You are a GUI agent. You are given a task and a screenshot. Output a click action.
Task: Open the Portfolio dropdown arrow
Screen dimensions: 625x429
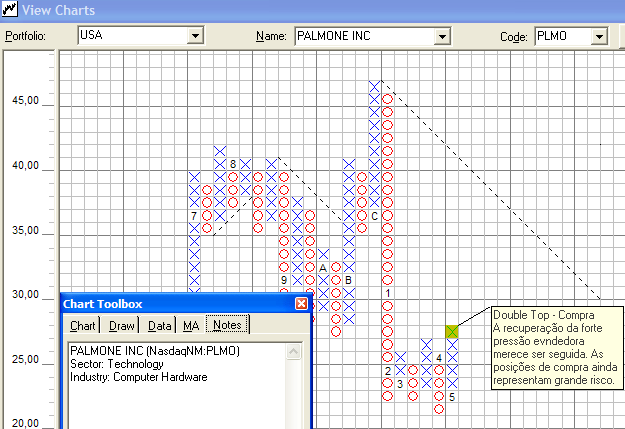click(x=195, y=35)
